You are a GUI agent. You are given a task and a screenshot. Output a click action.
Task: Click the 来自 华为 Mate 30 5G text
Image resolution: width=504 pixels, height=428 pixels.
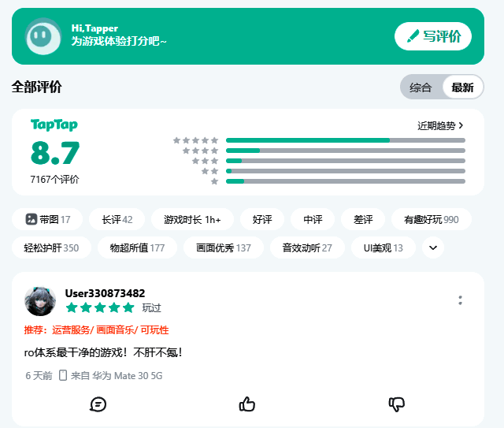(117, 375)
